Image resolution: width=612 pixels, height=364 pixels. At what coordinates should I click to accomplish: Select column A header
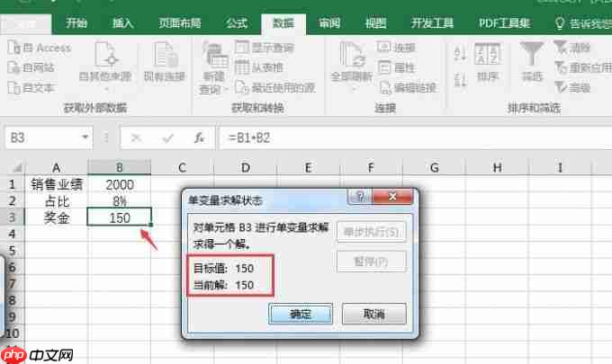[x=56, y=167]
